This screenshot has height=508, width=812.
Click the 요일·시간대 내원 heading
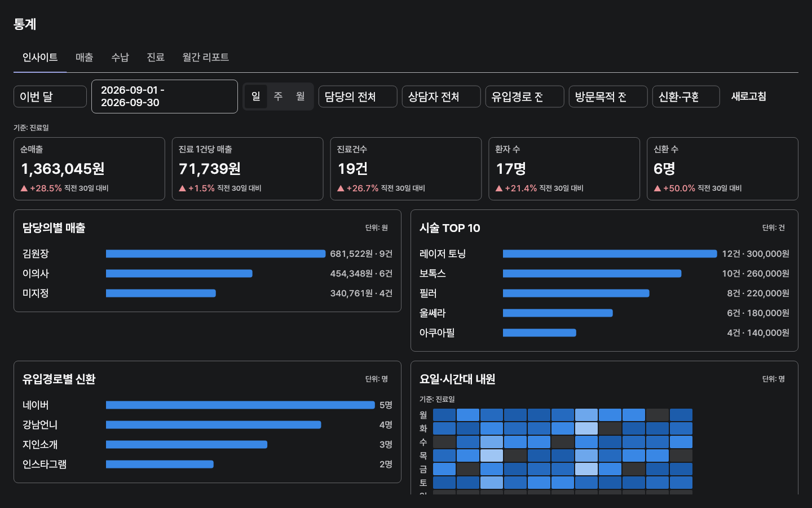(x=457, y=379)
